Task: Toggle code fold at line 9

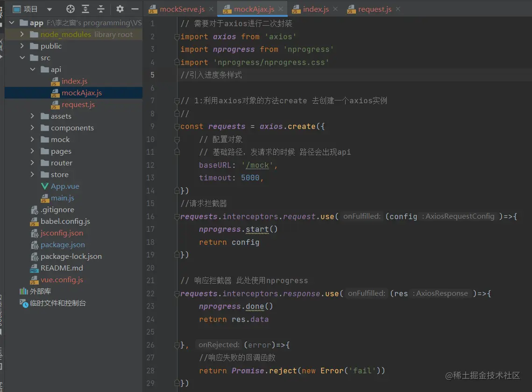Action: tap(177, 127)
